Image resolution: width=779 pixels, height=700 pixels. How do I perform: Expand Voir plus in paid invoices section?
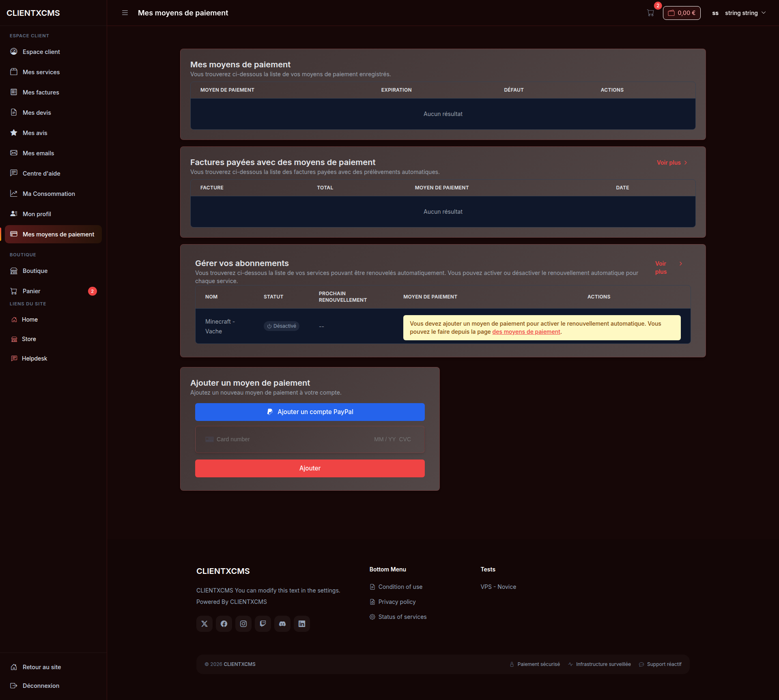tap(672, 163)
